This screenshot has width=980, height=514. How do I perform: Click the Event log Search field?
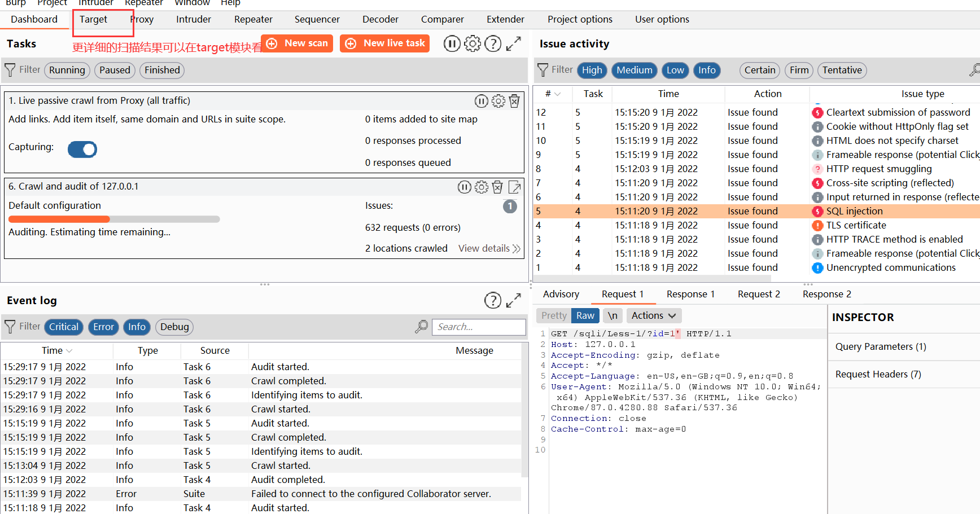tap(479, 327)
